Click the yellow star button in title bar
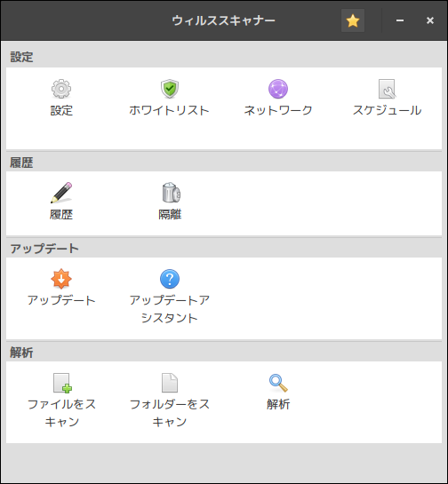The width and height of the screenshot is (448, 484). 353,20
